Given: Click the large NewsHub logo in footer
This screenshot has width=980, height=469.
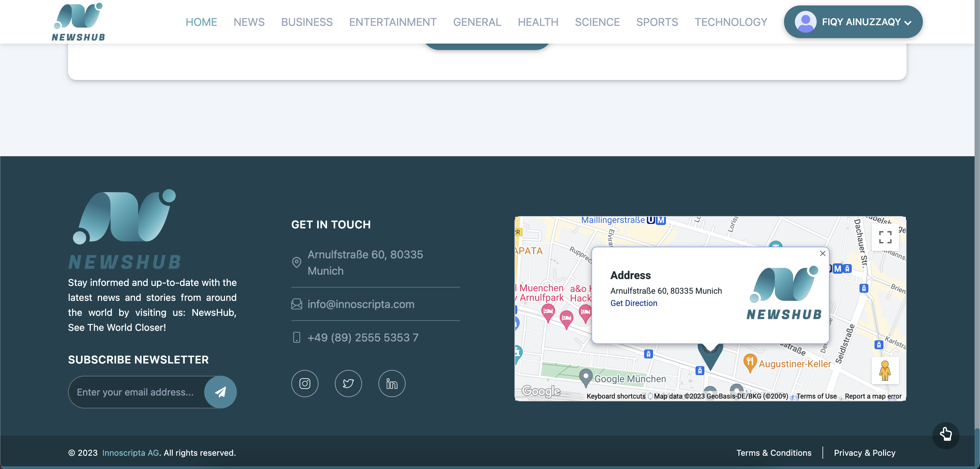Looking at the screenshot, I should click(125, 229).
